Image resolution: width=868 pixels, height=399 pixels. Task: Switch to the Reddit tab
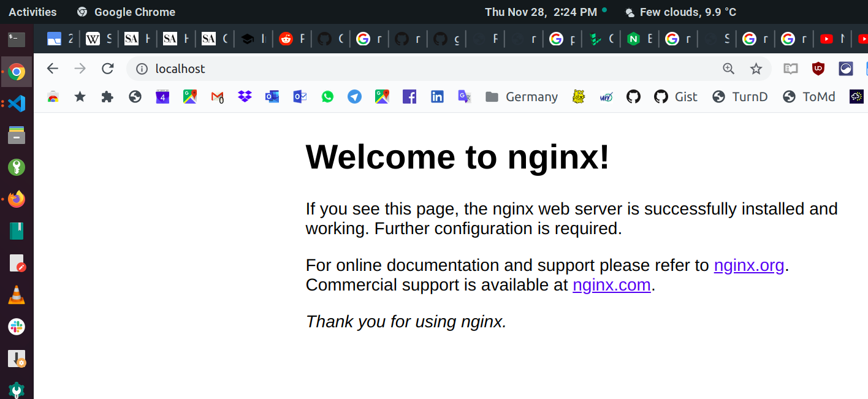click(292, 39)
